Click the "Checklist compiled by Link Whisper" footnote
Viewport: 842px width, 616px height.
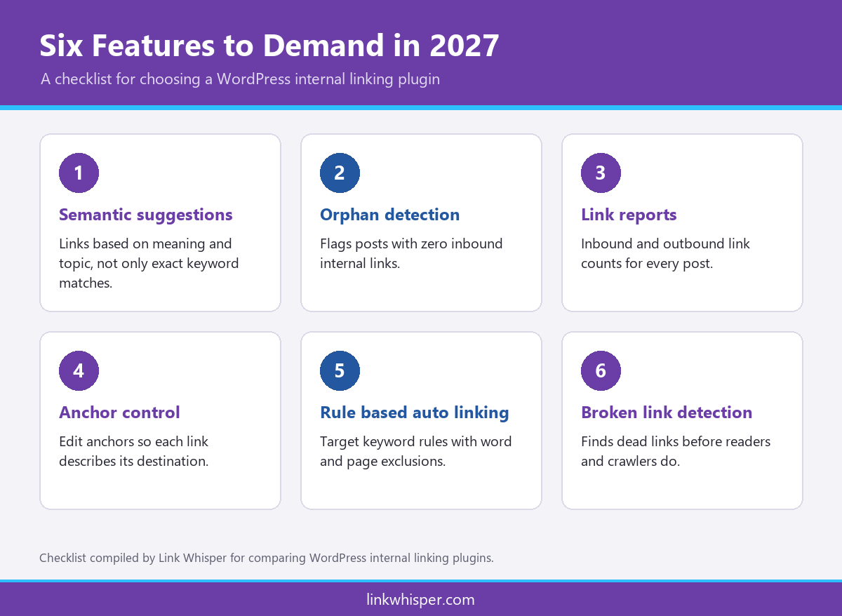[x=267, y=558]
